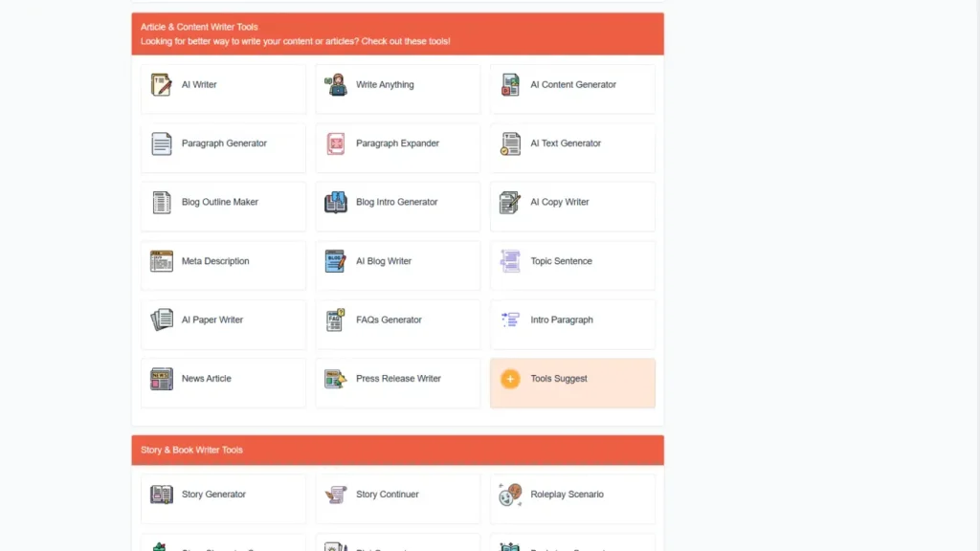The image size is (980, 551).
Task: Open the AI Writer tool
Action: tap(223, 89)
